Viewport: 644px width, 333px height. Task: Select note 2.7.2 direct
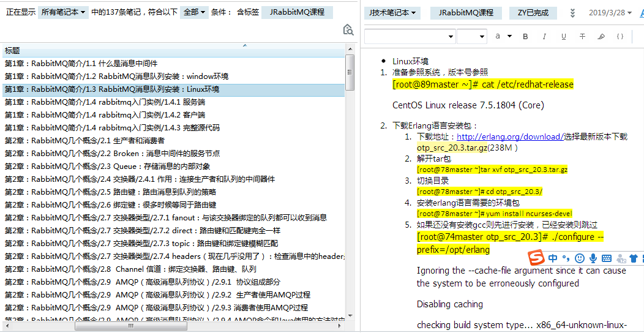[x=173, y=230]
